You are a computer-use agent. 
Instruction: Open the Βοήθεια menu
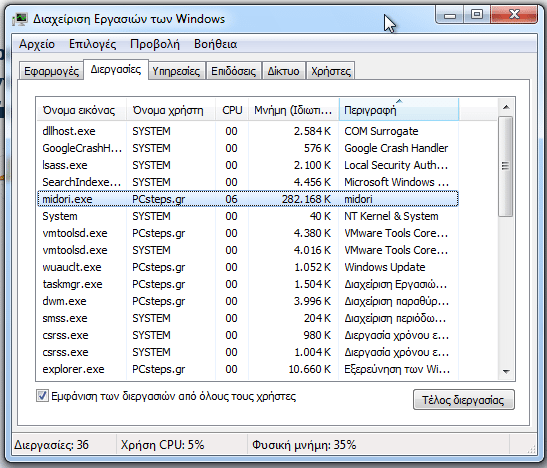(216, 44)
